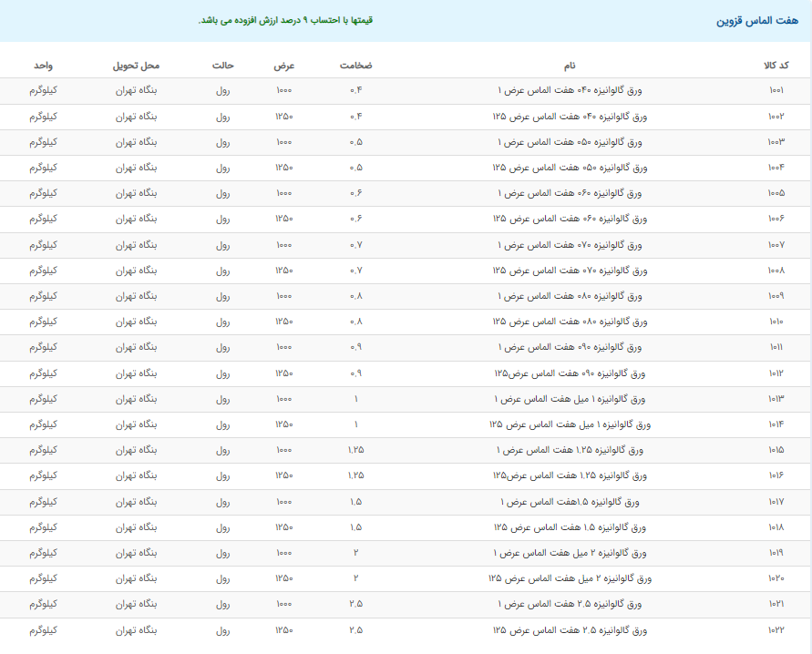The height and width of the screenshot is (654, 812).
Task: Select product code 1022 cell
Action: [776, 630]
